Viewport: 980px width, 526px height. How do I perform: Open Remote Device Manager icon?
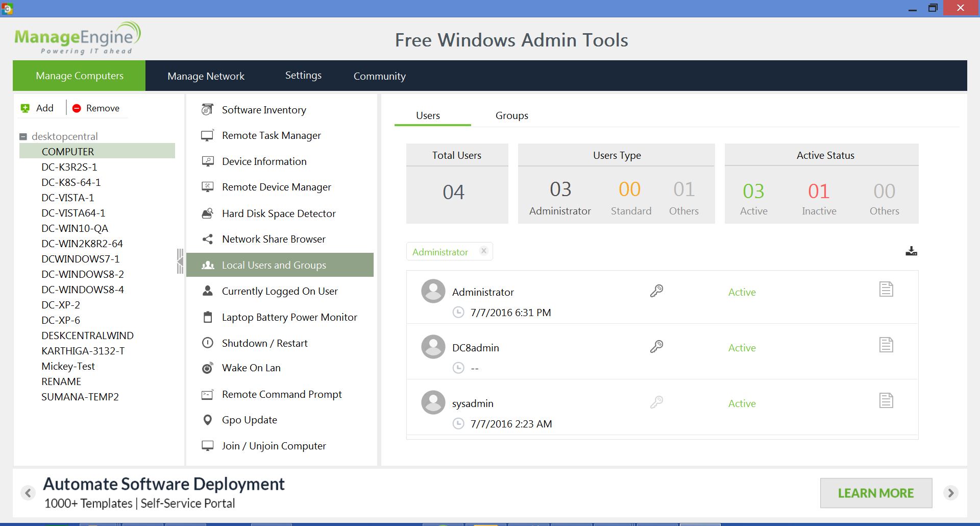point(207,187)
